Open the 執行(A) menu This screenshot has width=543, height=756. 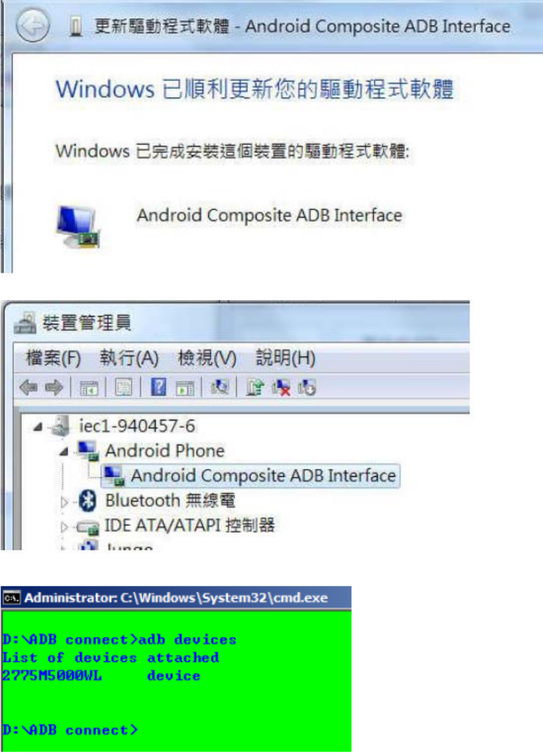[129, 358]
